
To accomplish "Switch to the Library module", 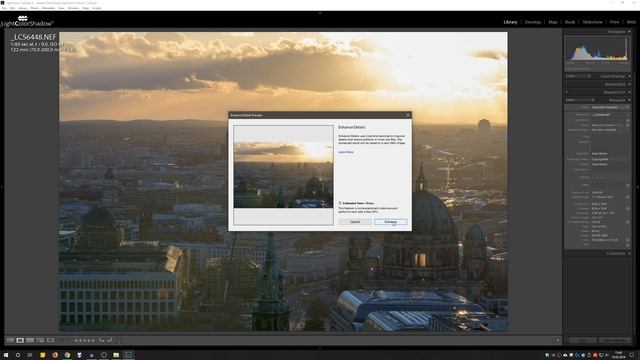I will tap(510, 22).
